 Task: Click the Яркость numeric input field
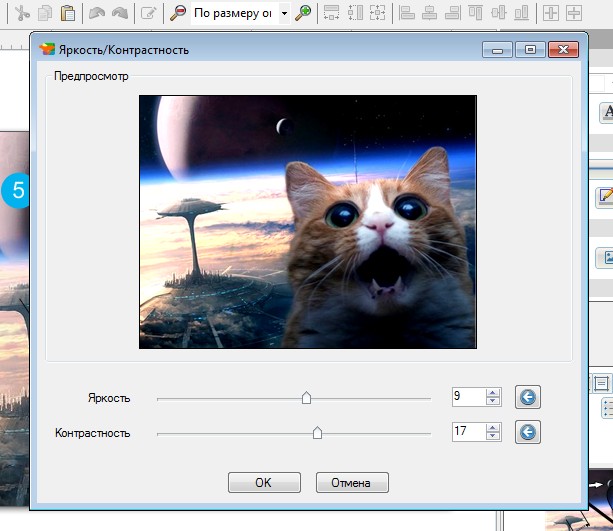tap(469, 397)
